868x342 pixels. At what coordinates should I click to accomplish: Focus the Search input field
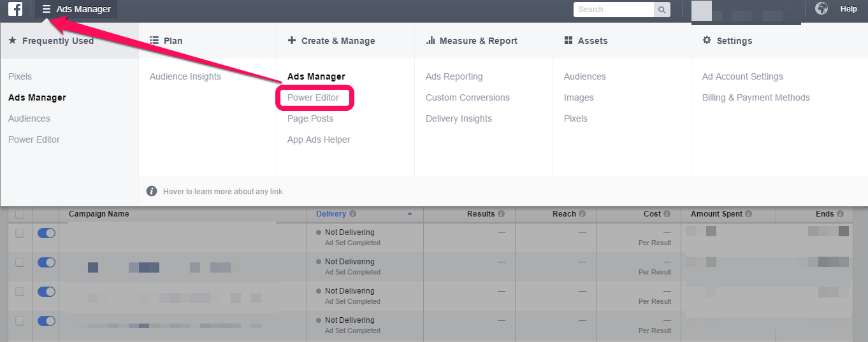(x=614, y=10)
